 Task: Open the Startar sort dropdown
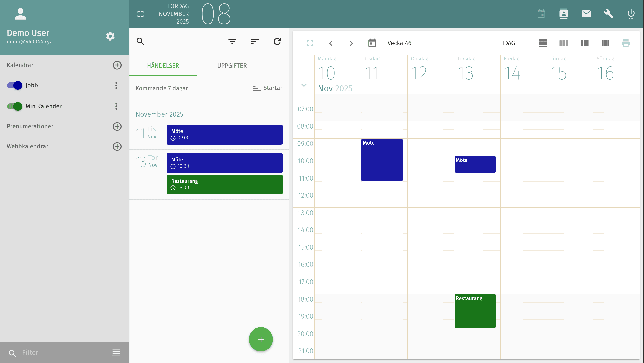click(267, 88)
